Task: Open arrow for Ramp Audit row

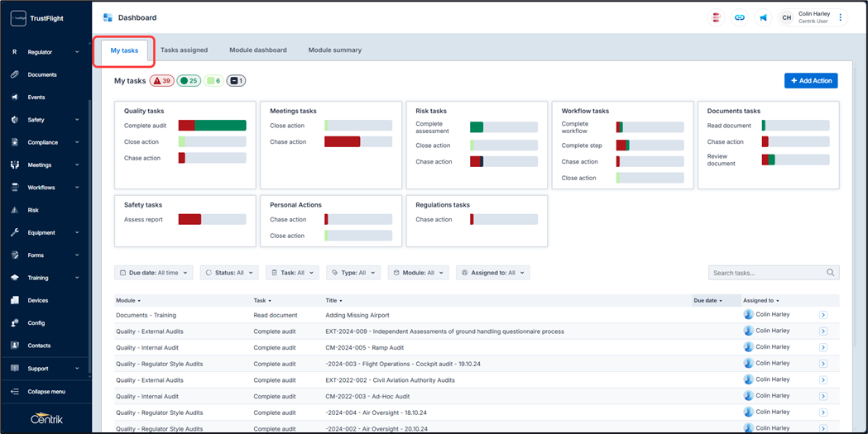Action: (823, 347)
